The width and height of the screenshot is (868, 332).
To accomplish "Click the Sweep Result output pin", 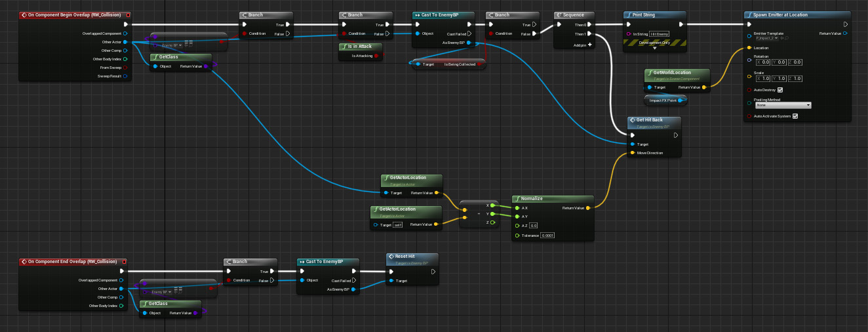I will (125, 76).
